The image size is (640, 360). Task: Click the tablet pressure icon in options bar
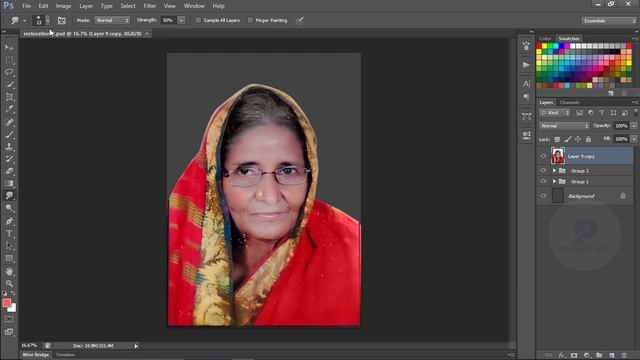(x=300, y=20)
